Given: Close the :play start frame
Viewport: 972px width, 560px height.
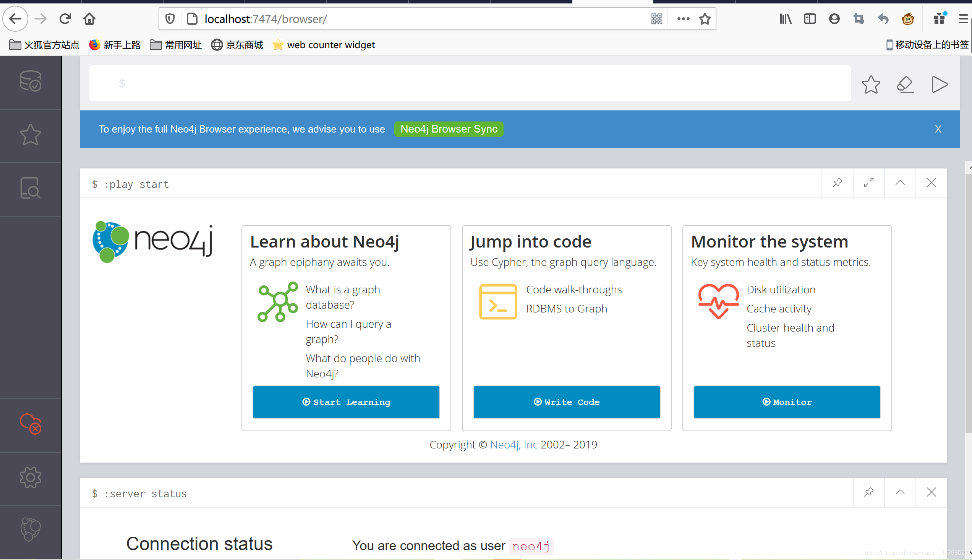Looking at the screenshot, I should tap(931, 183).
